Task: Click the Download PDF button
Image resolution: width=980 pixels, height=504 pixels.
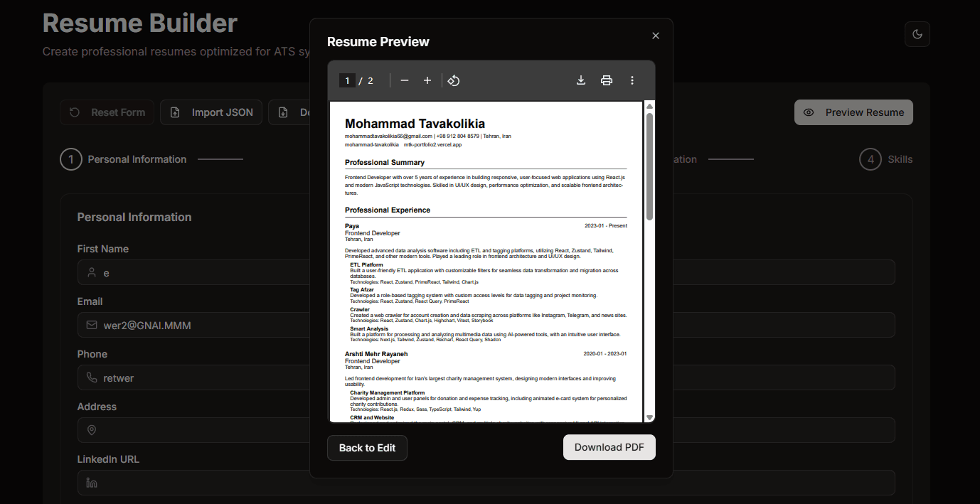Action: (x=609, y=447)
